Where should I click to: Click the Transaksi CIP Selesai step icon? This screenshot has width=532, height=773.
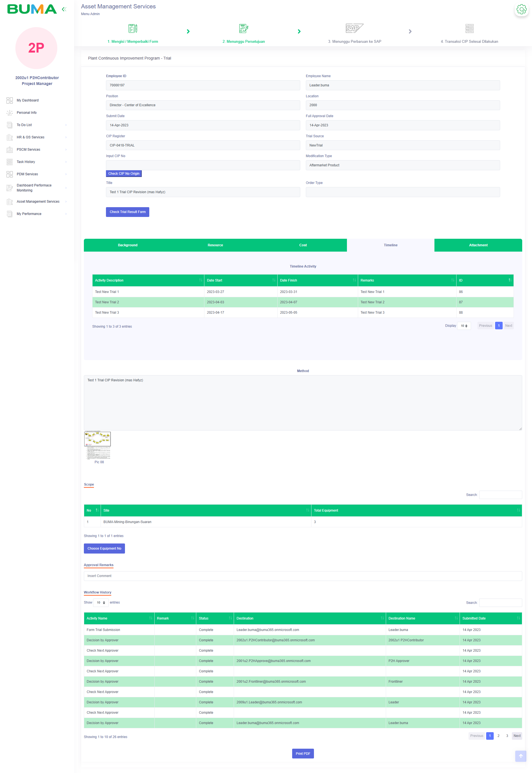tap(469, 29)
